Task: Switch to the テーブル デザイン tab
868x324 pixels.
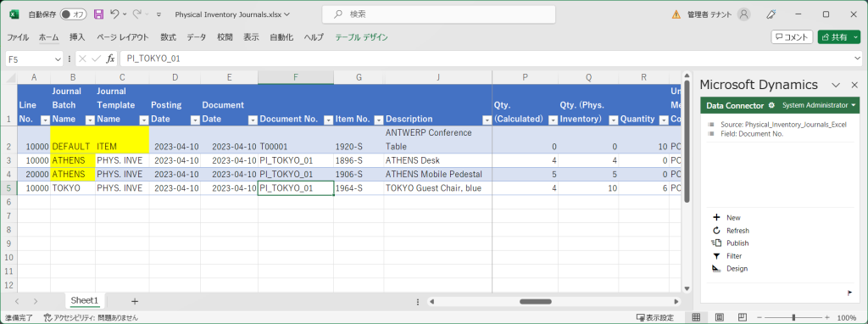Action: click(x=361, y=37)
